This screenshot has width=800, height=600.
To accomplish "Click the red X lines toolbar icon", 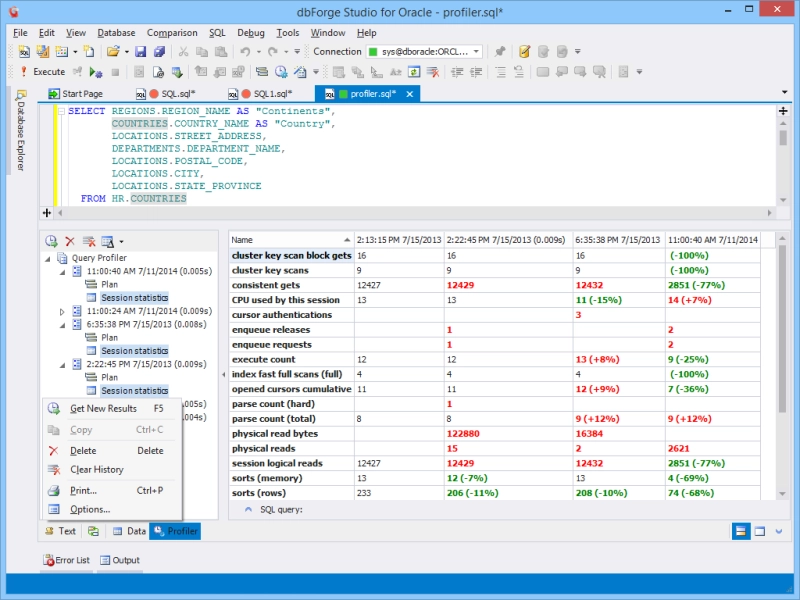I will [x=433, y=72].
